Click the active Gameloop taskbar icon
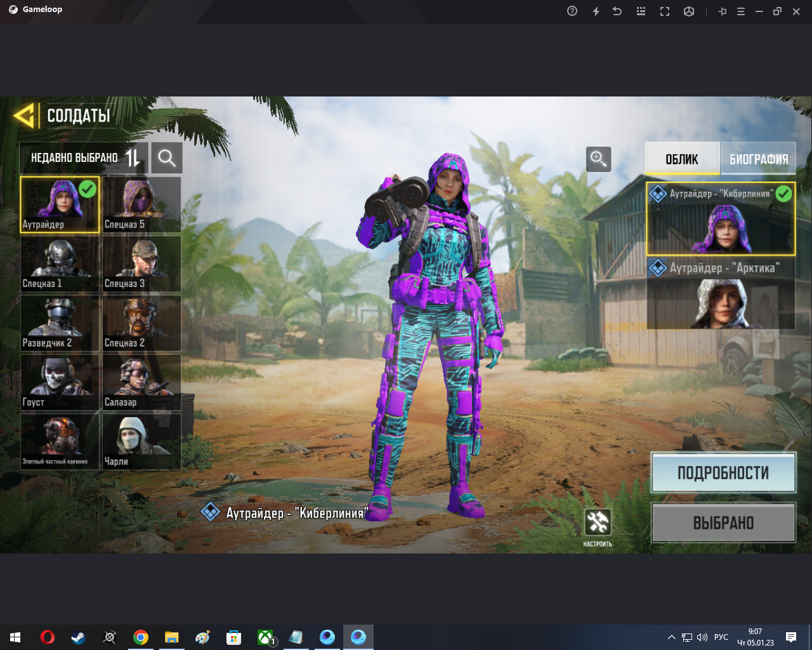The width and height of the screenshot is (812, 650). point(358,637)
